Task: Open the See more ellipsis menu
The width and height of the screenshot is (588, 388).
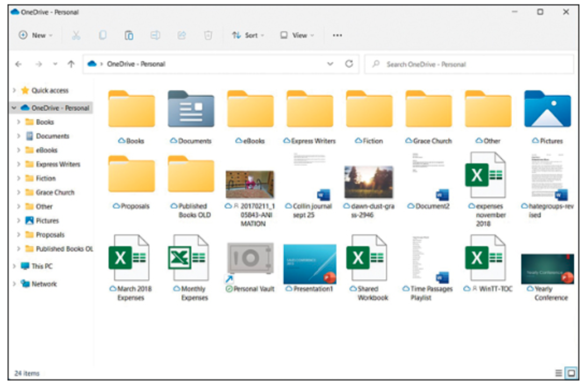Action: pos(337,35)
